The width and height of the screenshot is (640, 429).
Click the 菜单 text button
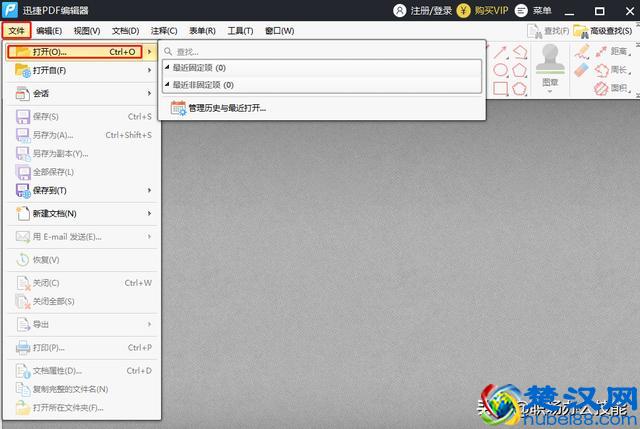pyautogui.click(x=542, y=10)
